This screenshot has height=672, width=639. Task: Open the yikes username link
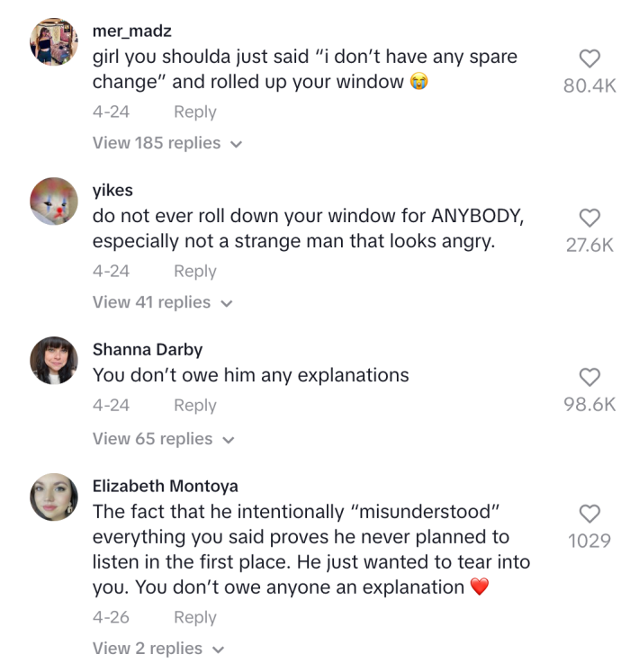tap(112, 191)
